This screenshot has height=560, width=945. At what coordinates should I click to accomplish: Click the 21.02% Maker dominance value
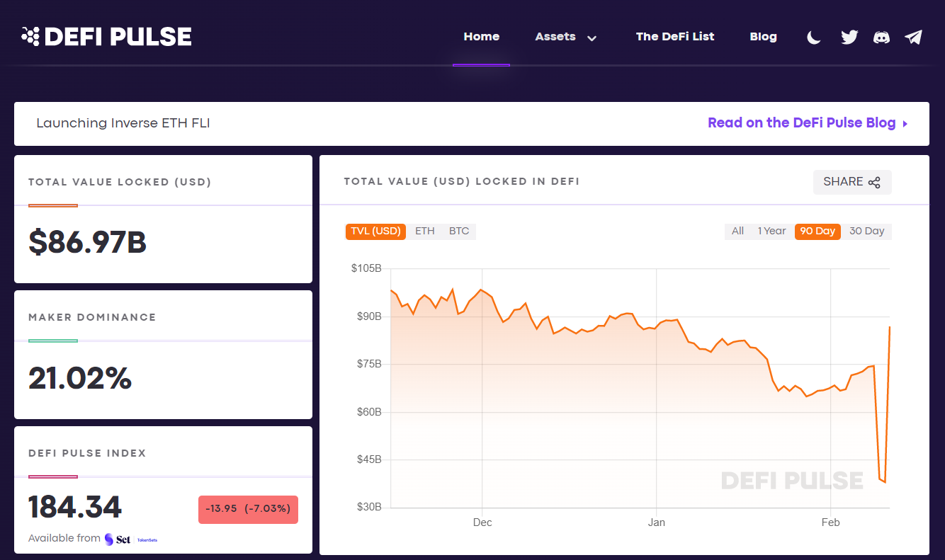tap(80, 378)
